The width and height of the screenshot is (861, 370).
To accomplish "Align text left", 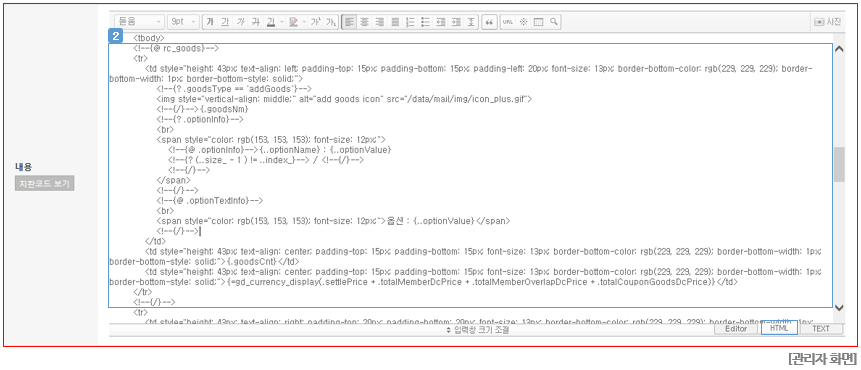I will pos(349,22).
